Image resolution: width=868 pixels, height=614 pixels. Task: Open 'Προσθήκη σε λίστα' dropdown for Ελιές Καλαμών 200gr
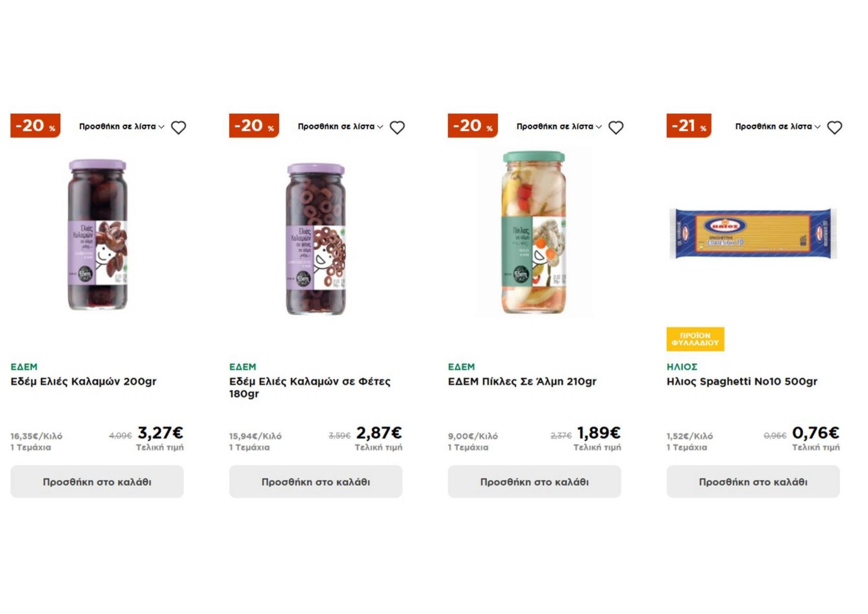121,127
